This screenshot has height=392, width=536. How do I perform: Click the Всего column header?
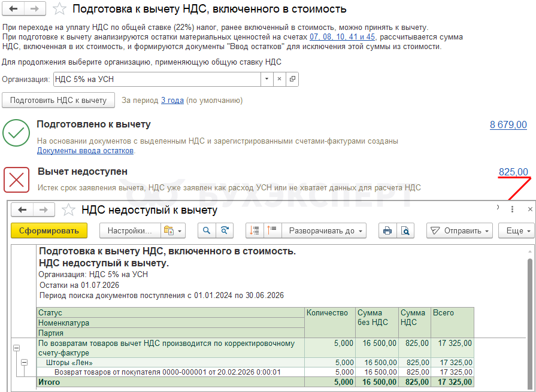(x=452, y=323)
